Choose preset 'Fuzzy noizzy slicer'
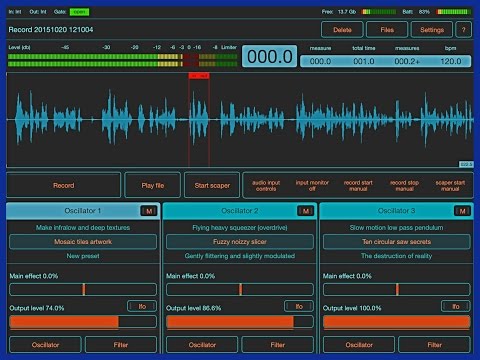This screenshot has width=480, height=360. [x=240, y=242]
